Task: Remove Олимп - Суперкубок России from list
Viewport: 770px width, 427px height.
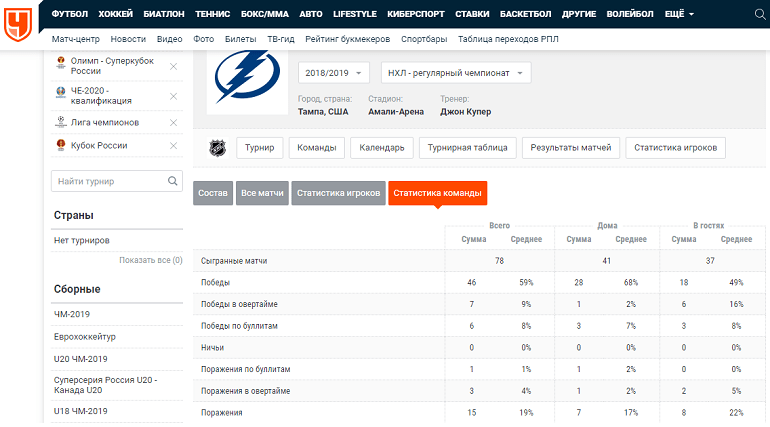Action: pyautogui.click(x=173, y=66)
